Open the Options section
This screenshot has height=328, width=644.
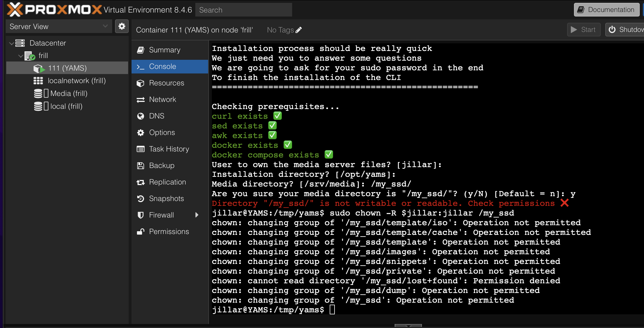coord(170,133)
